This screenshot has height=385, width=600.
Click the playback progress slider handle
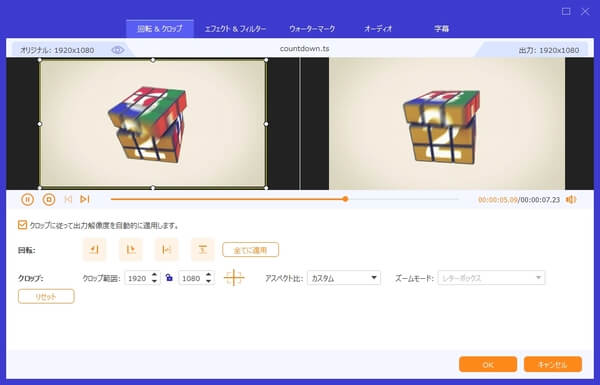345,199
